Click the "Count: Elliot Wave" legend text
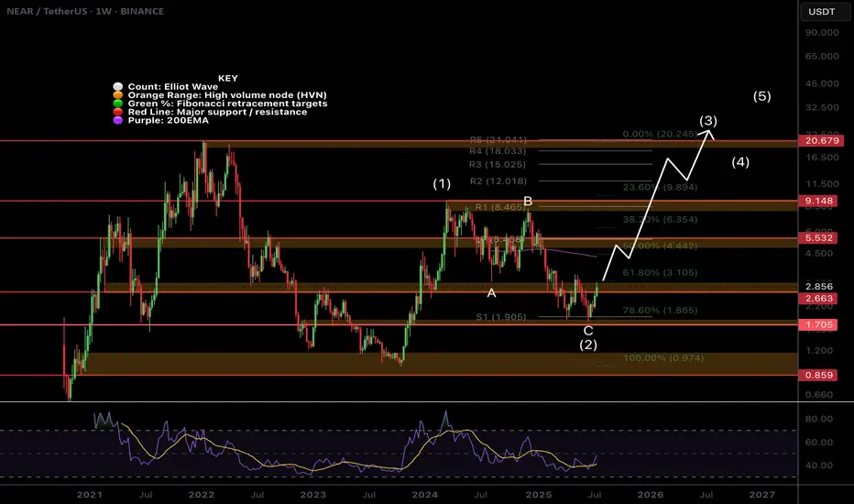The width and height of the screenshot is (854, 504). (x=172, y=87)
